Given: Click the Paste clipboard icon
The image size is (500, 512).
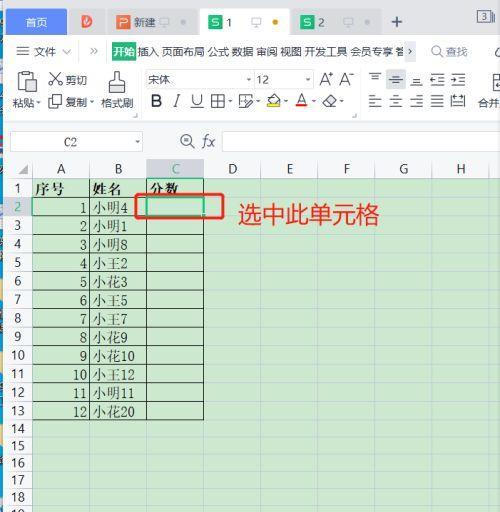Looking at the screenshot, I should (x=27, y=81).
